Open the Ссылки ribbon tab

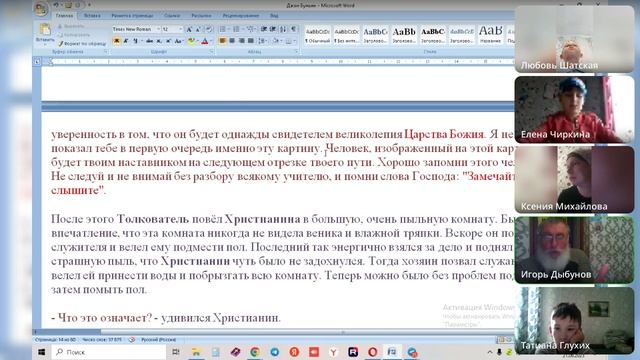(x=172, y=16)
